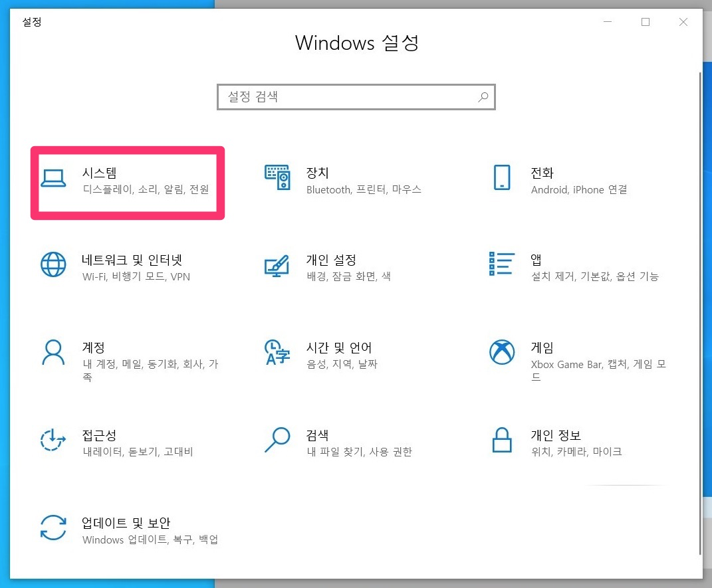
Task: Click the text 내레이터, 돋보기, 고대비
Action: click(x=138, y=452)
